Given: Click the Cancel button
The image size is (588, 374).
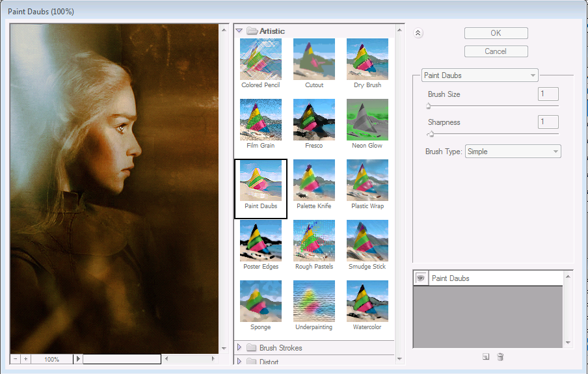Looking at the screenshot, I should tap(496, 51).
